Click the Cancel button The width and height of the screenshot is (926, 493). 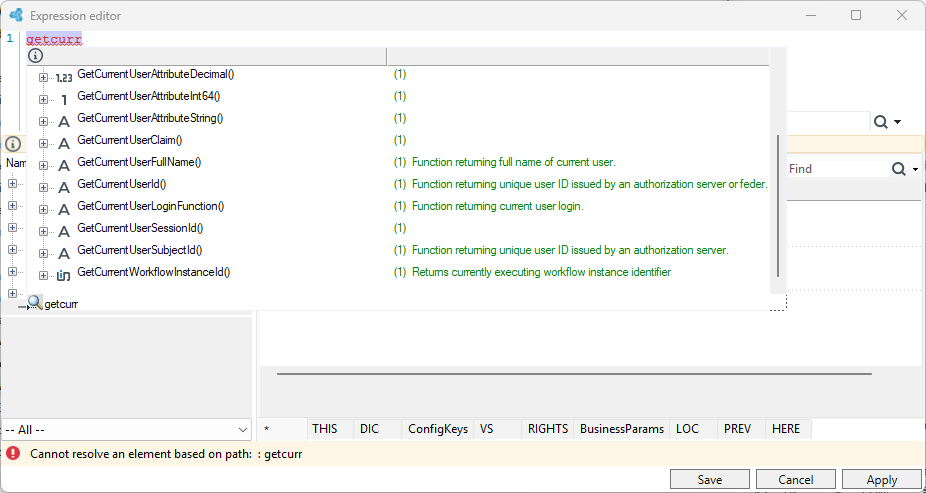pos(795,479)
